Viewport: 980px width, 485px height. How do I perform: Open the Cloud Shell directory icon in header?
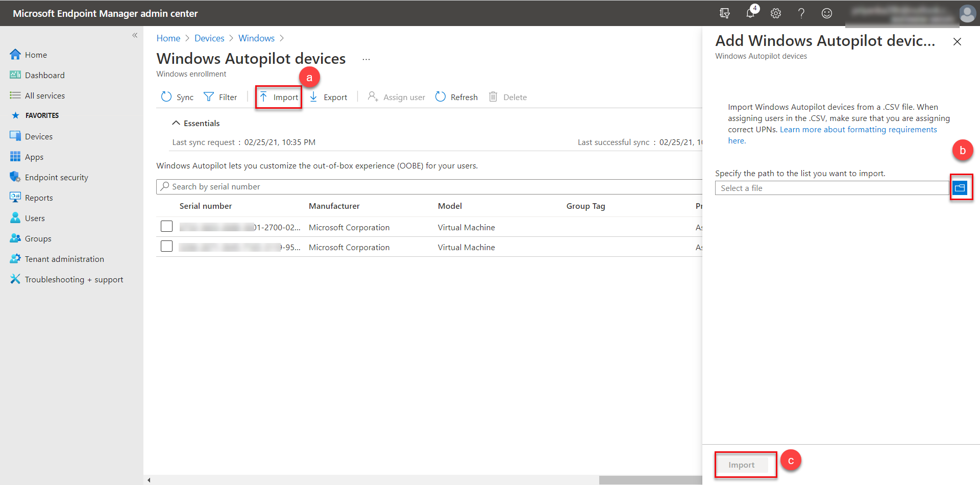(724, 13)
